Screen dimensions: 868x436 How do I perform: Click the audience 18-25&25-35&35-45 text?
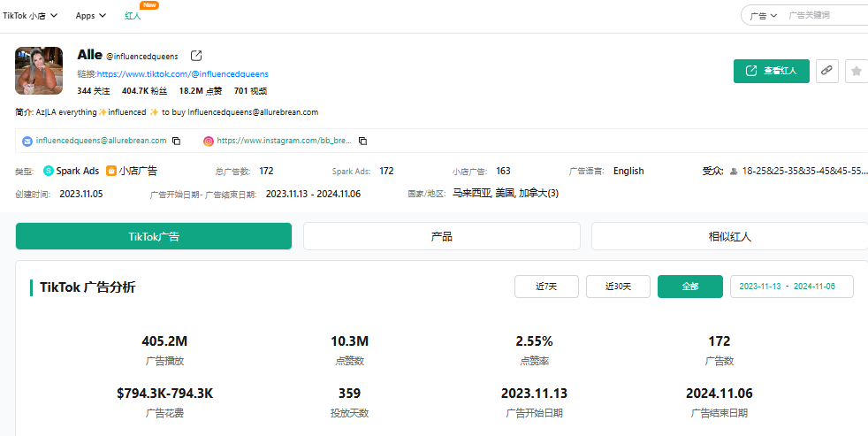pyautogui.click(x=805, y=171)
